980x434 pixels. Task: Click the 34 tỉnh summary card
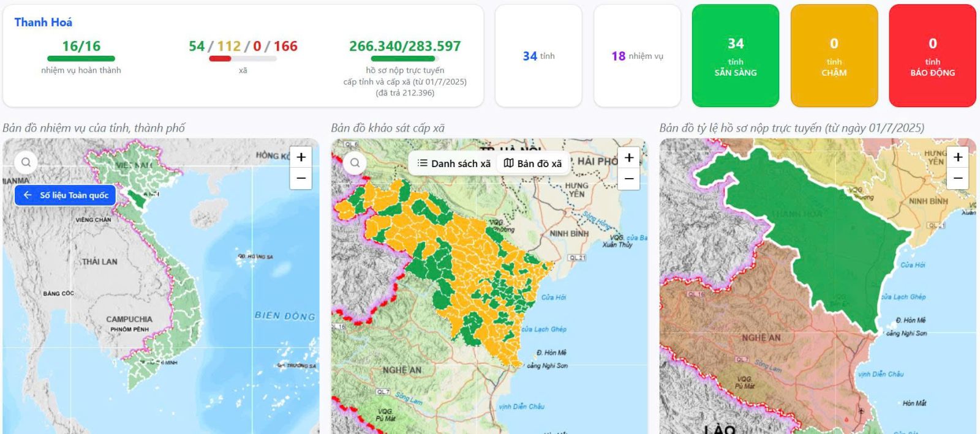(x=538, y=56)
